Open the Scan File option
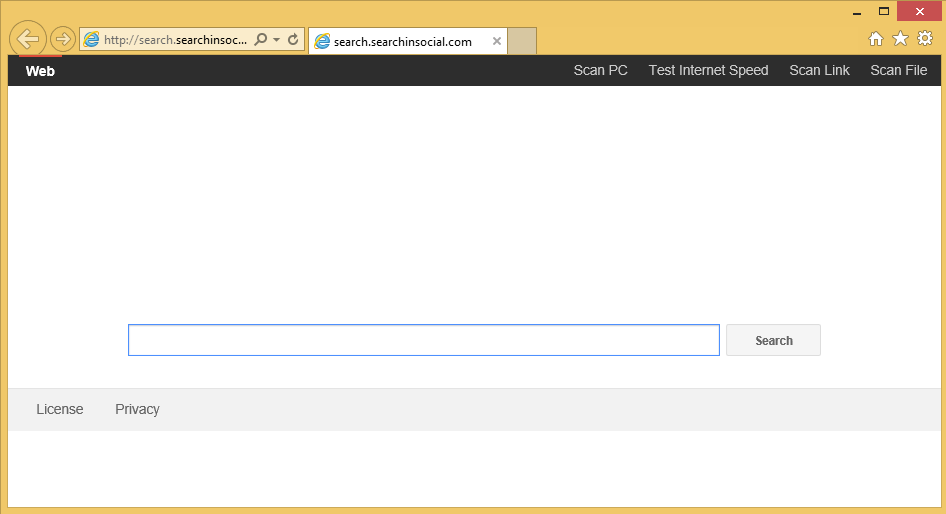The height and width of the screenshot is (514, 946). coord(898,71)
